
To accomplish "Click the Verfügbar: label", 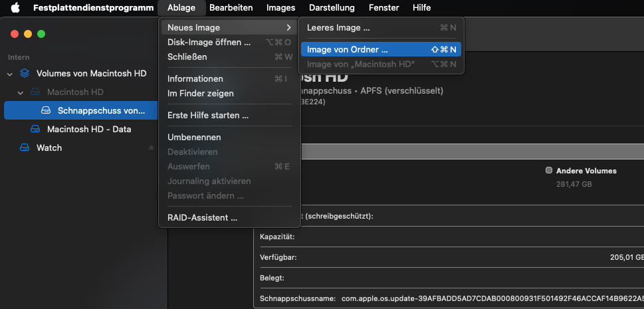I will (x=278, y=258).
